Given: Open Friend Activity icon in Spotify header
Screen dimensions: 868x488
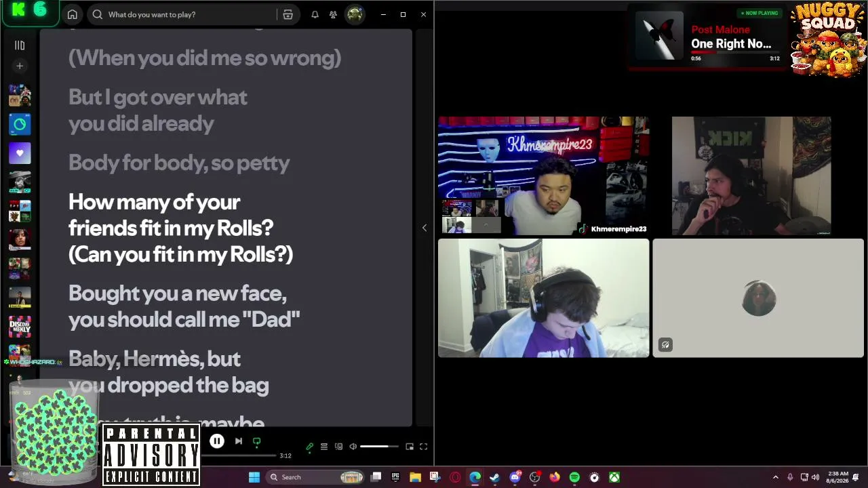Looking at the screenshot, I should pyautogui.click(x=333, y=14).
